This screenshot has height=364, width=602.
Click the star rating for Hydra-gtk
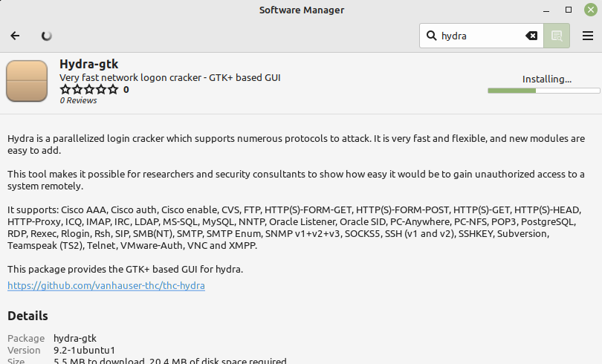pyautogui.click(x=88, y=89)
